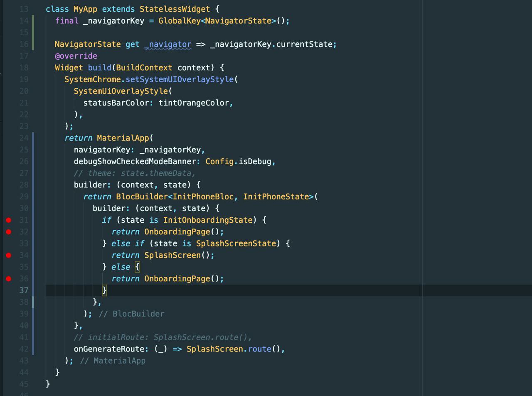
Task: Click BlocBuilder on line 29
Action: tap(142, 197)
